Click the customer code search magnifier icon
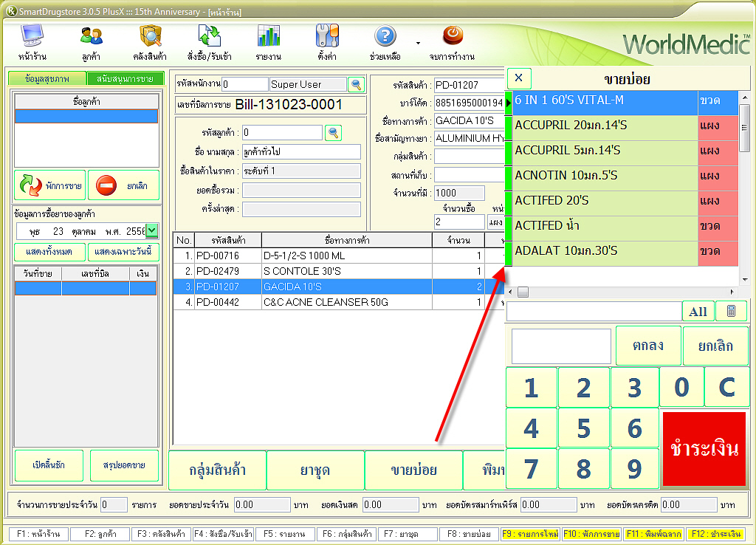The image size is (756, 545). [x=333, y=133]
